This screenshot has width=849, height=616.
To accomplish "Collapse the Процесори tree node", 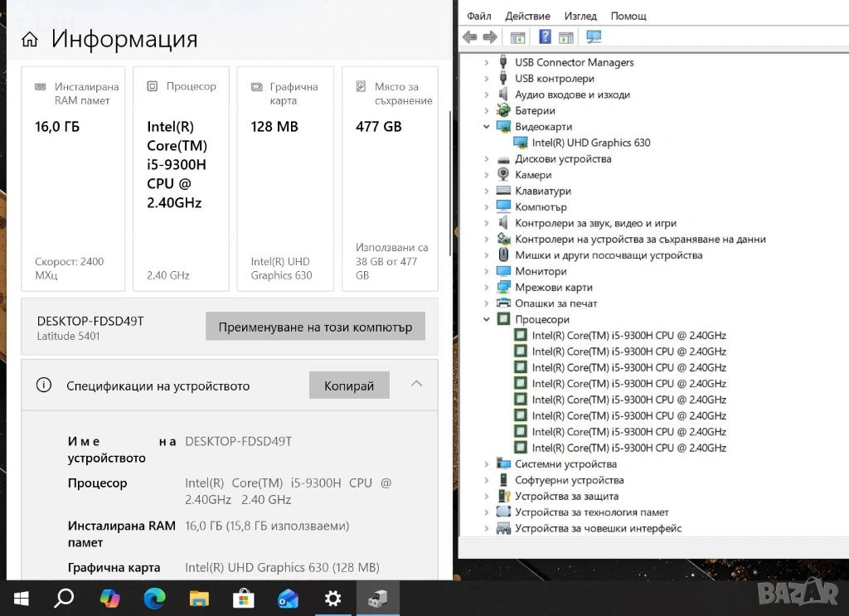I will click(x=487, y=319).
